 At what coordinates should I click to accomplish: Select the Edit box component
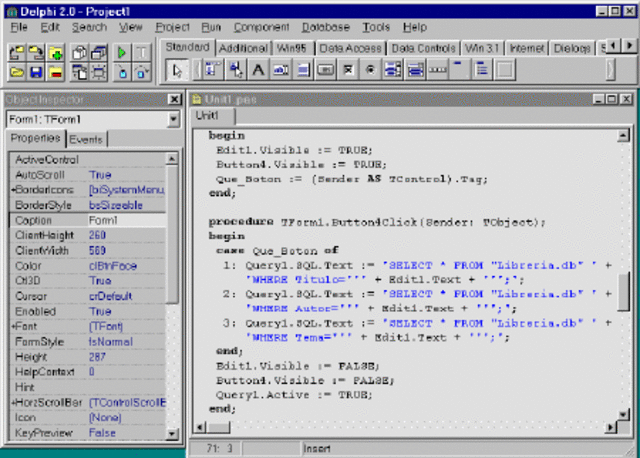(x=280, y=70)
